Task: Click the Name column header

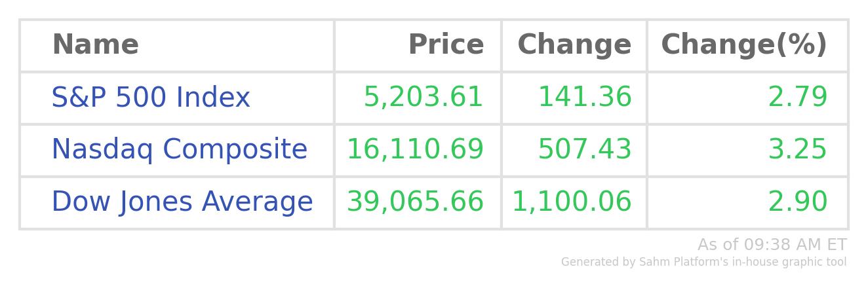Action: pos(95,45)
